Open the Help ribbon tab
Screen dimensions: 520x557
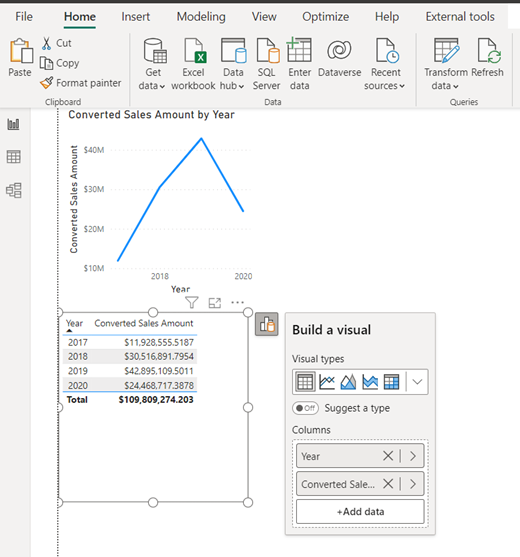tap(387, 17)
